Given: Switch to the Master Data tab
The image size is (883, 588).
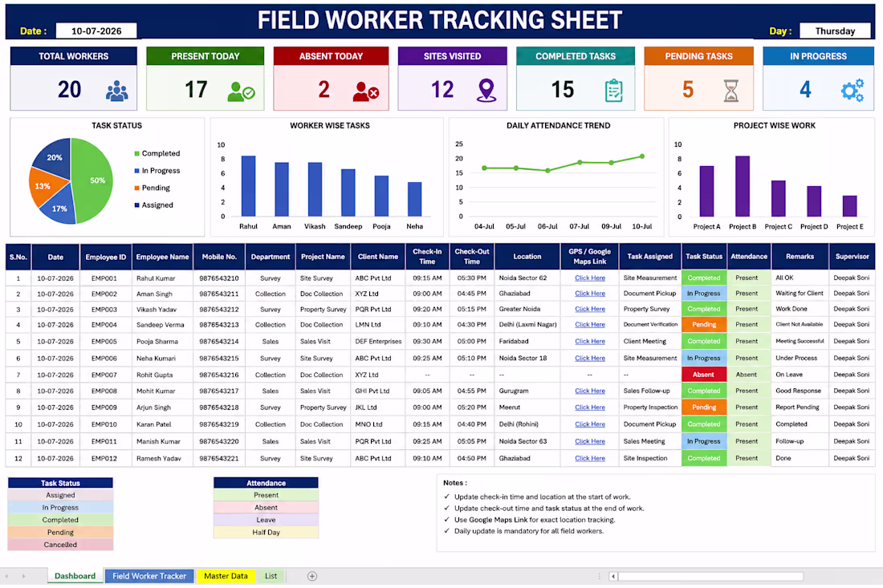Looking at the screenshot, I should (226, 576).
